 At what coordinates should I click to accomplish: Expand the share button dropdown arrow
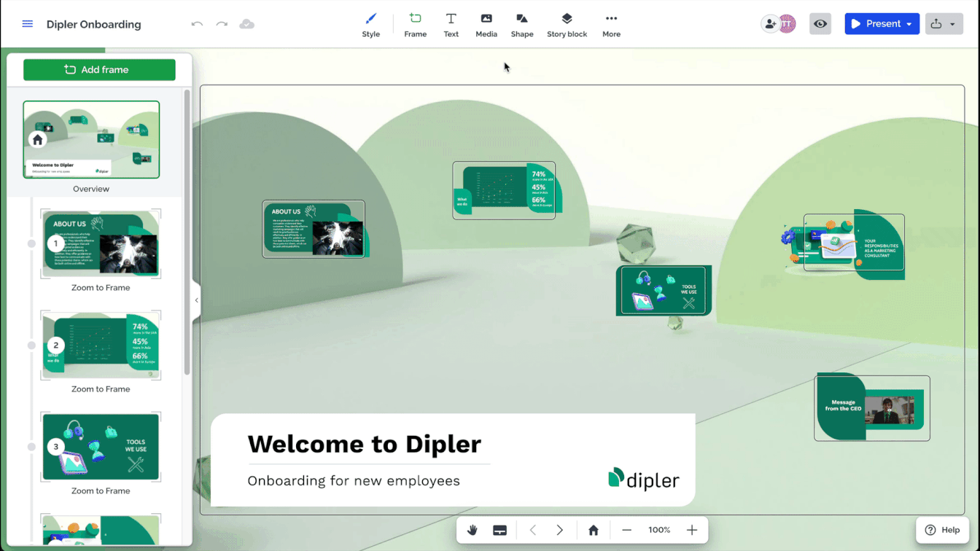(953, 24)
